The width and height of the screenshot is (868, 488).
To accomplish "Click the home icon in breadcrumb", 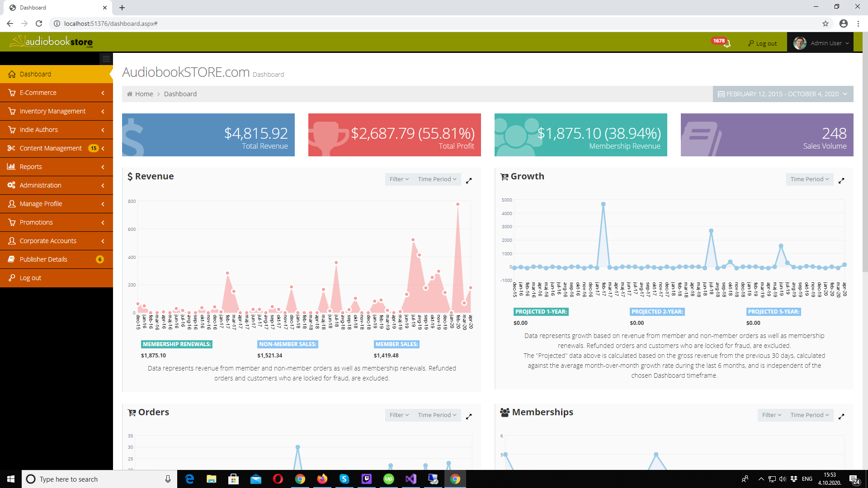I will click(x=130, y=94).
